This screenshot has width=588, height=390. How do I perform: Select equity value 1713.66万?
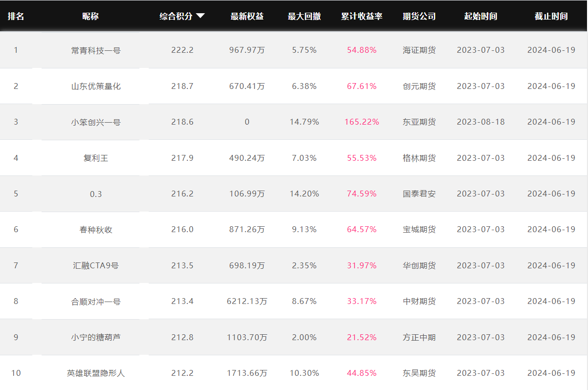[x=247, y=373]
